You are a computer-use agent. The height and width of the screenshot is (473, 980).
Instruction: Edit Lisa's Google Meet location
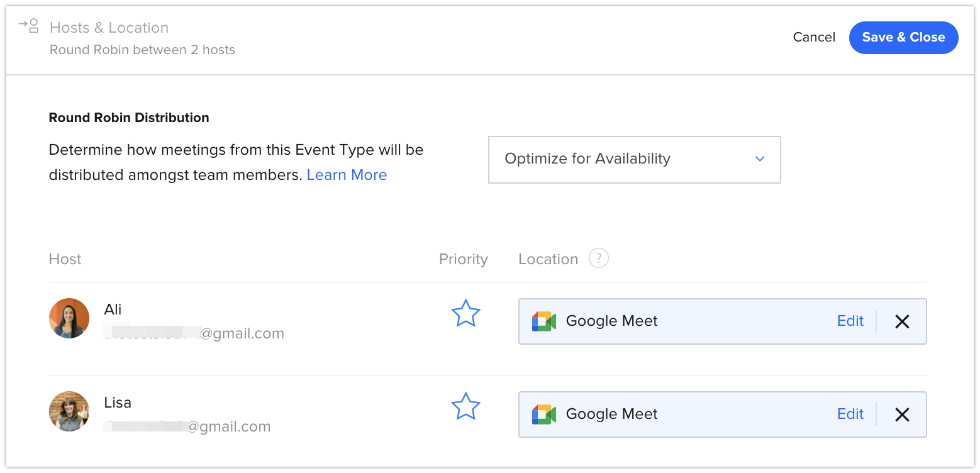850,414
